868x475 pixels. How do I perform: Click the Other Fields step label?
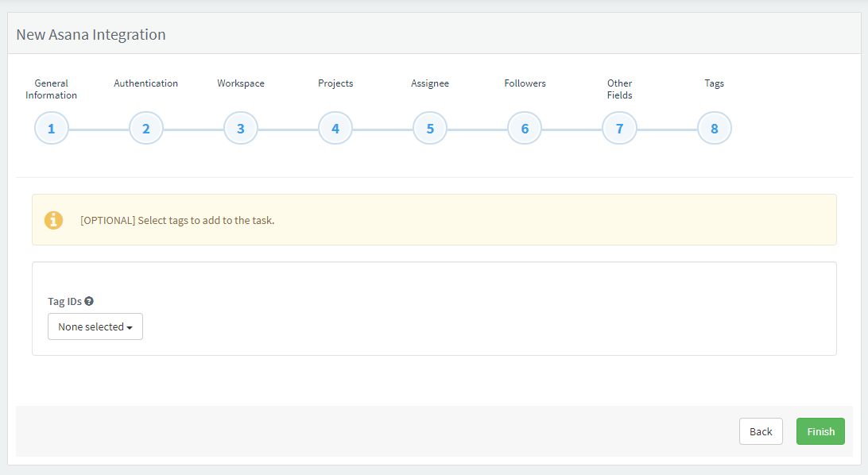619,89
